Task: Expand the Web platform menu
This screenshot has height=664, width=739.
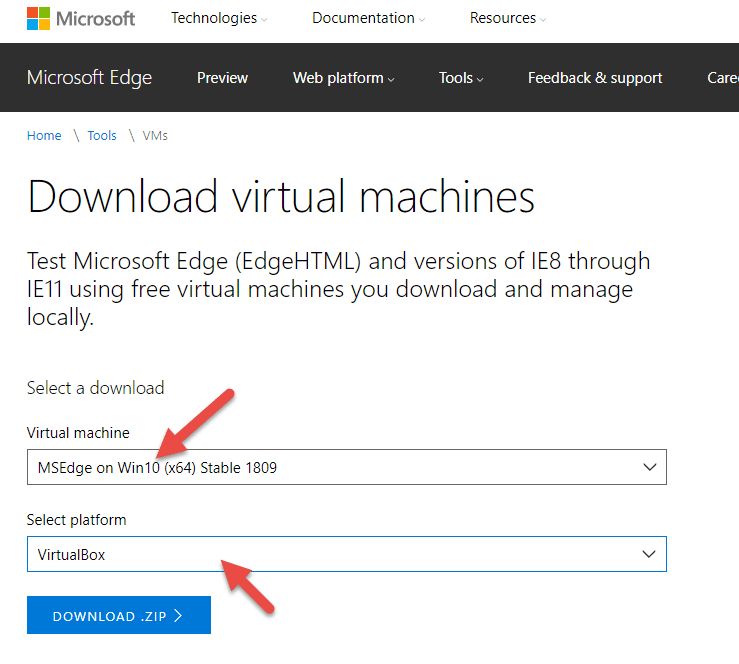Action: (x=344, y=78)
